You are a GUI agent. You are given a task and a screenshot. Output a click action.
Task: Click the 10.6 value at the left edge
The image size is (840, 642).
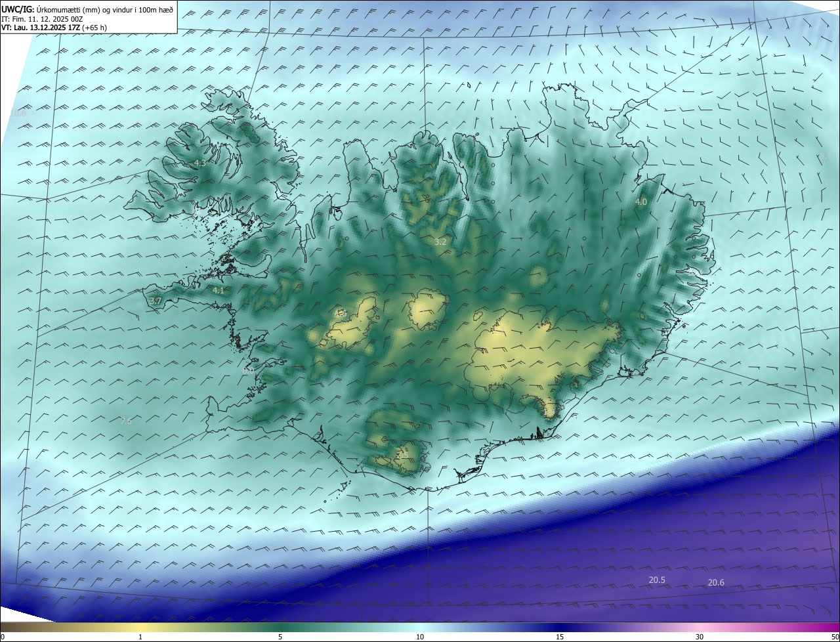[x=18, y=114]
